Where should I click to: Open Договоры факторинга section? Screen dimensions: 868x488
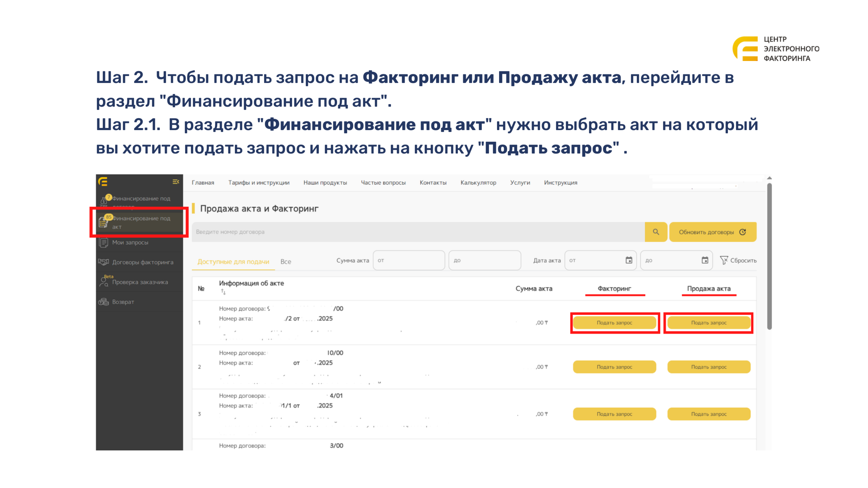pos(139,262)
